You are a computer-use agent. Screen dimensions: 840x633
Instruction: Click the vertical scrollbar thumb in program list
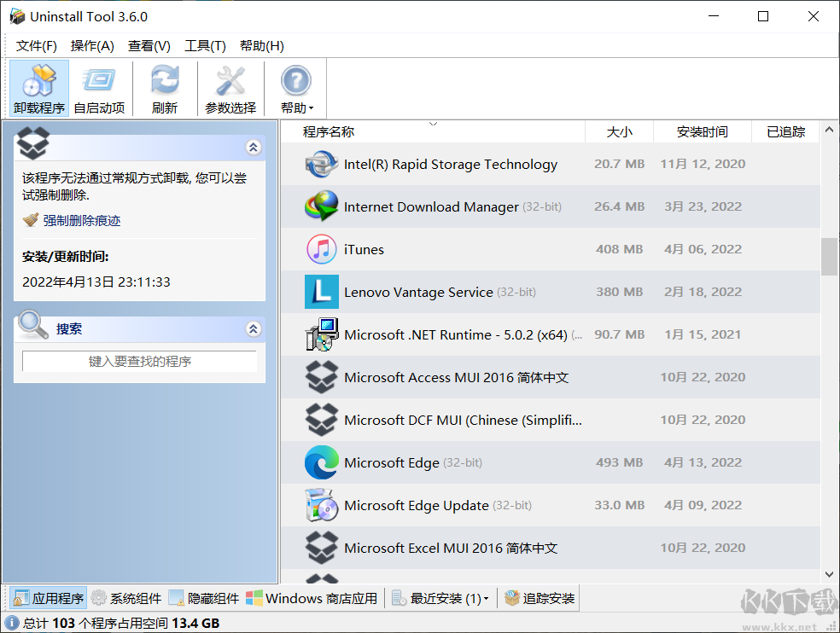pyautogui.click(x=829, y=257)
